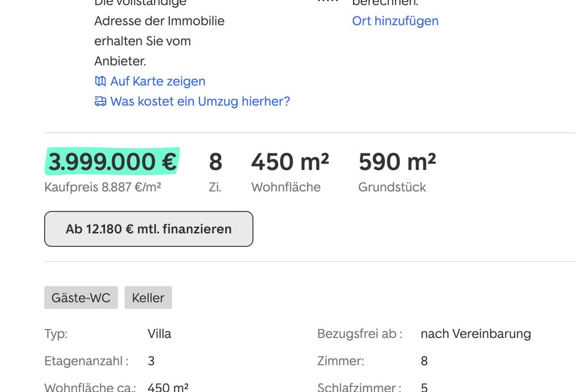Screen dimensions: 588x392
Task: Click the 8 Zi. room count headline
Action: (x=215, y=162)
